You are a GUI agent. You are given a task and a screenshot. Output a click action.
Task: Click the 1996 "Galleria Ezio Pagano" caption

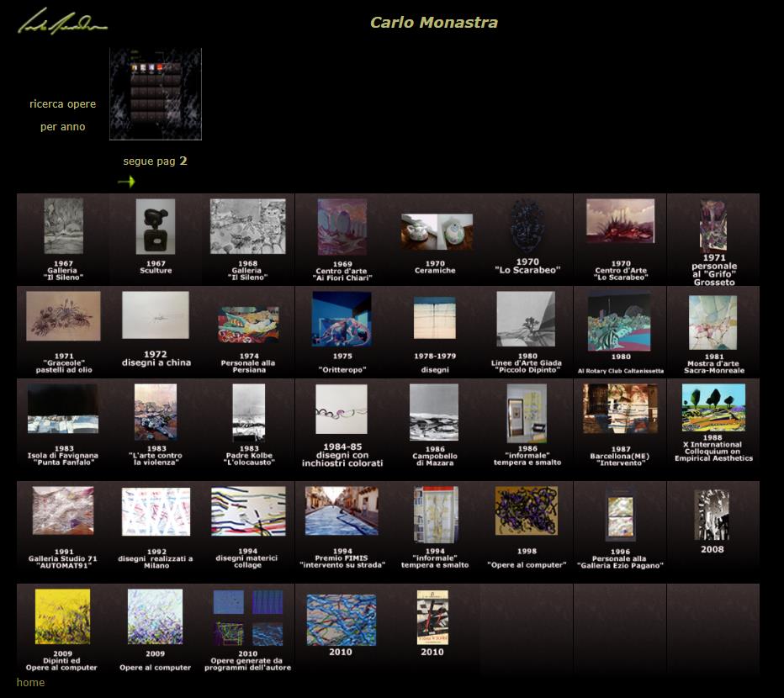[620, 565]
